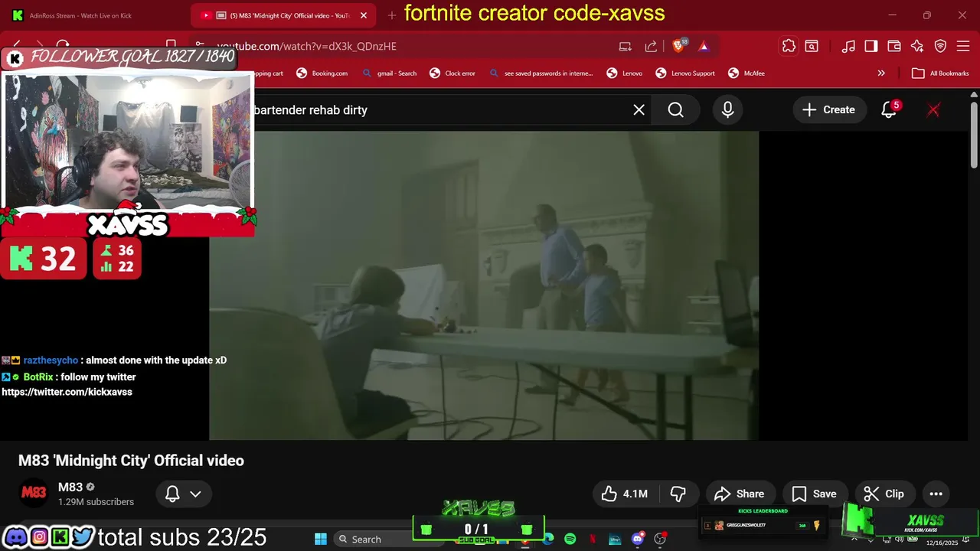Click the share page icon in address bar
The image size is (980, 551).
(651, 46)
